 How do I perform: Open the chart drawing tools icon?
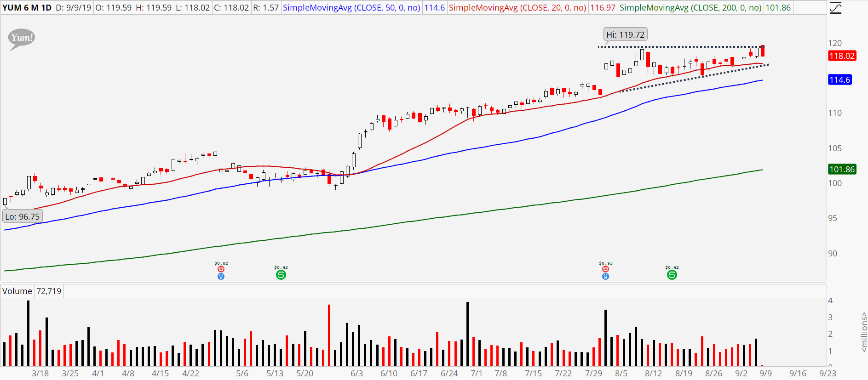[835, 8]
